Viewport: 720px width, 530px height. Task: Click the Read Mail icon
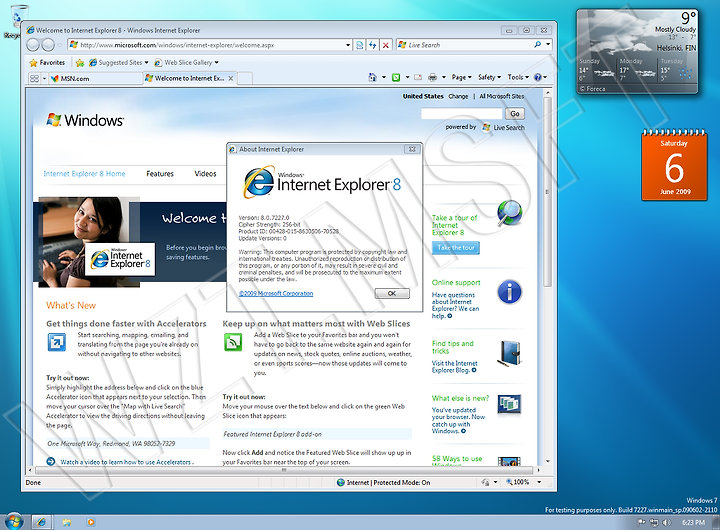tap(418, 77)
